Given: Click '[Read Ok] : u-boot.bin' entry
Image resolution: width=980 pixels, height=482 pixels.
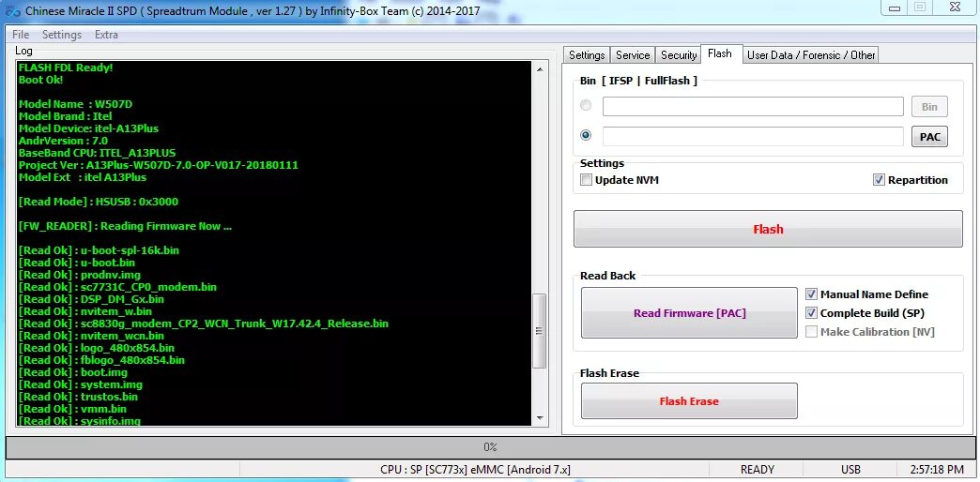Looking at the screenshot, I should pos(76,263).
